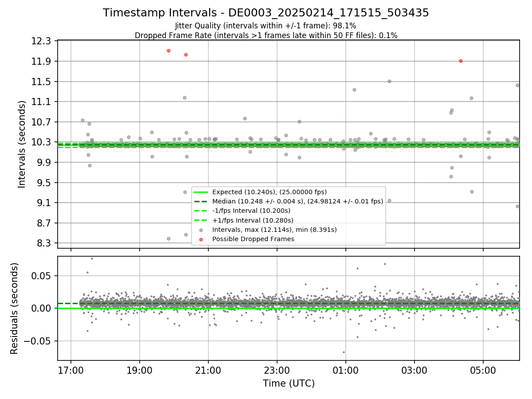This screenshot has height=399, width=532.
Task: Click the solid green Expected legend line sample
Action: click(201, 192)
